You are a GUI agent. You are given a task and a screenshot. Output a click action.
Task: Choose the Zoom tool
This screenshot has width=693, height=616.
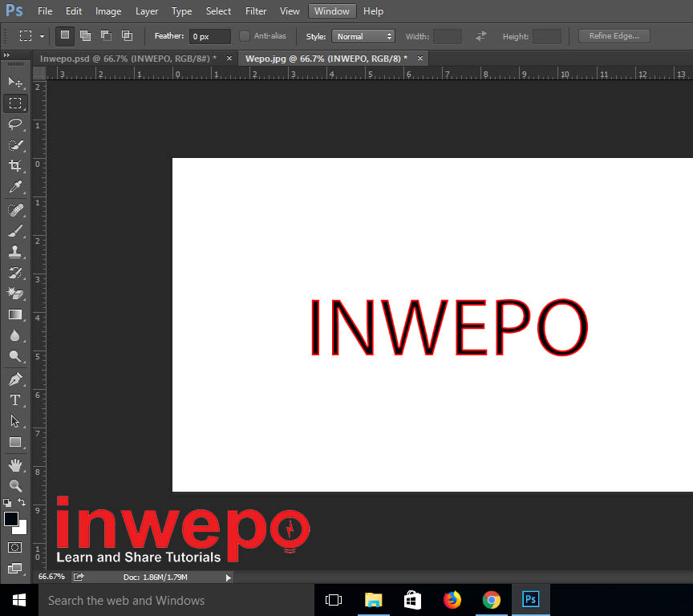[15, 486]
